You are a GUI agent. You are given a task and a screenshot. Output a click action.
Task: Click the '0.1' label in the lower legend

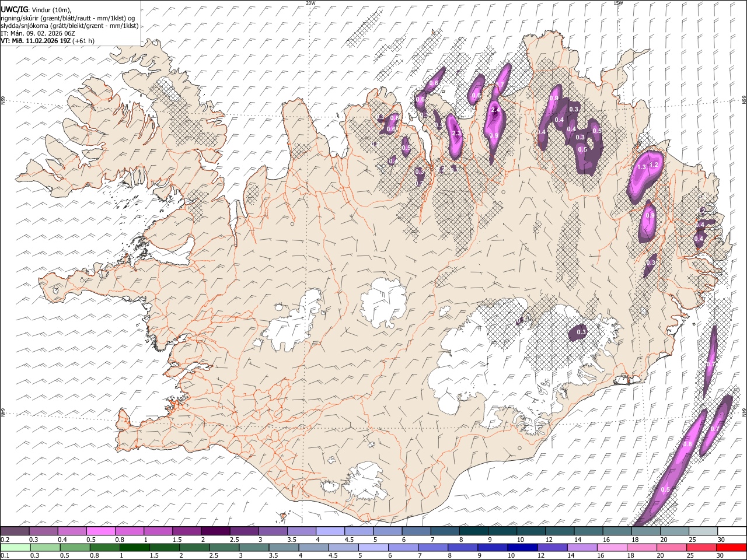point(5,555)
